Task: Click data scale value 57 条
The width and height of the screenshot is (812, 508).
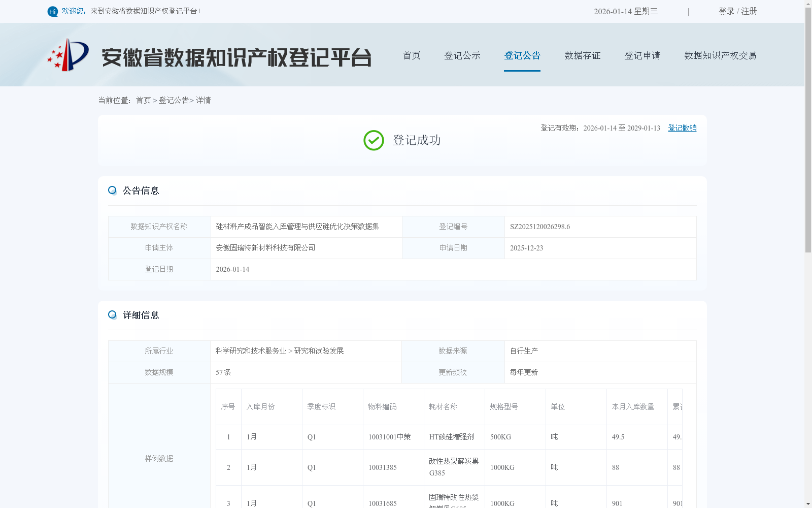Action: 223,372
